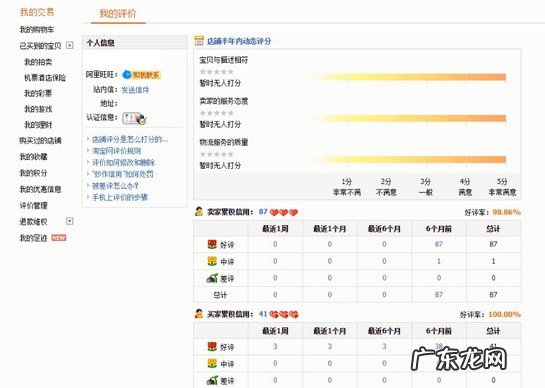Open 已买到的宝贝 in sidebar
Viewport: 545px width, 388px height.
coord(40,46)
